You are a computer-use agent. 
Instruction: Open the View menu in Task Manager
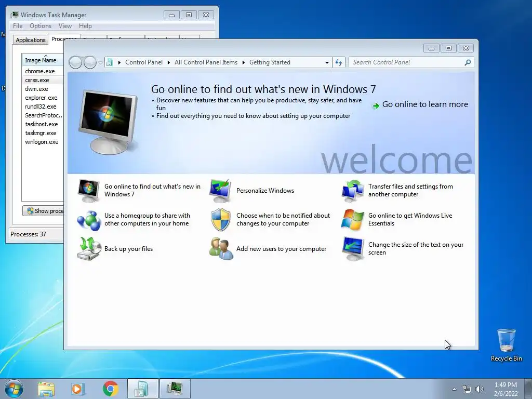(x=65, y=26)
